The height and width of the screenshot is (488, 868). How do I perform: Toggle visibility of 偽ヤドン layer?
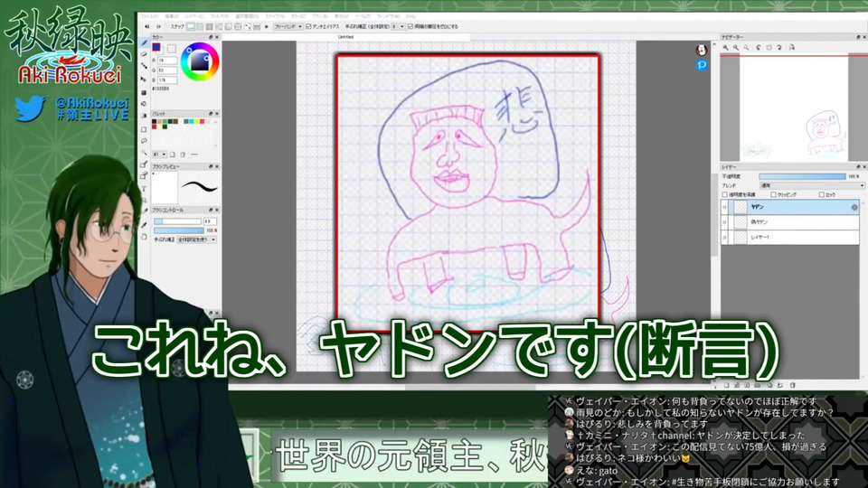click(724, 222)
